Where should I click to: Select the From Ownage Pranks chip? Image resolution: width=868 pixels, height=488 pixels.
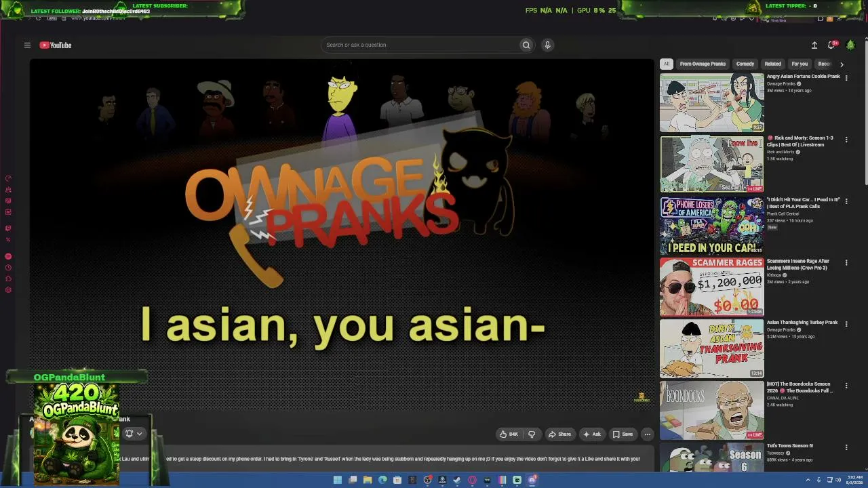[703, 64]
